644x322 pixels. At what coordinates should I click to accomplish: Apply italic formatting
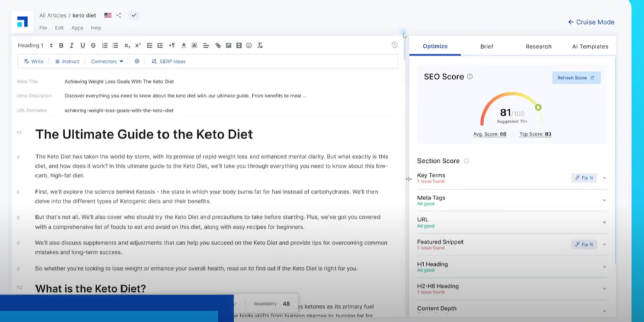click(72, 45)
